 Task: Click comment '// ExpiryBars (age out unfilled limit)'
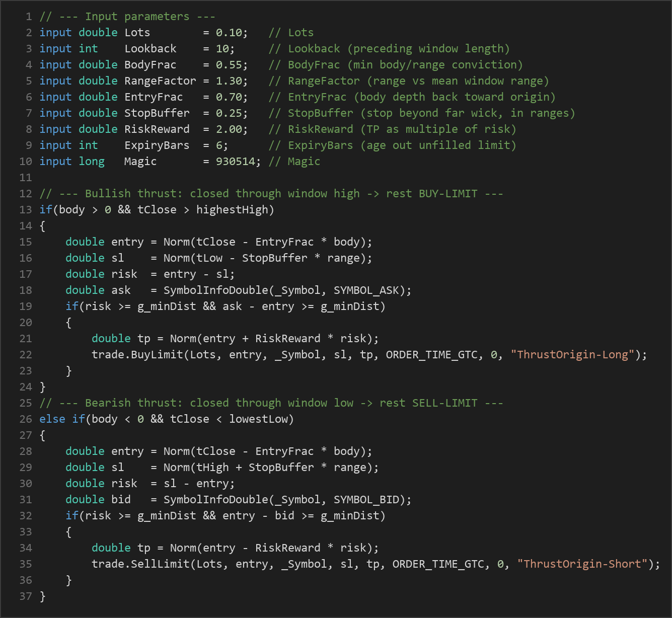[393, 145]
